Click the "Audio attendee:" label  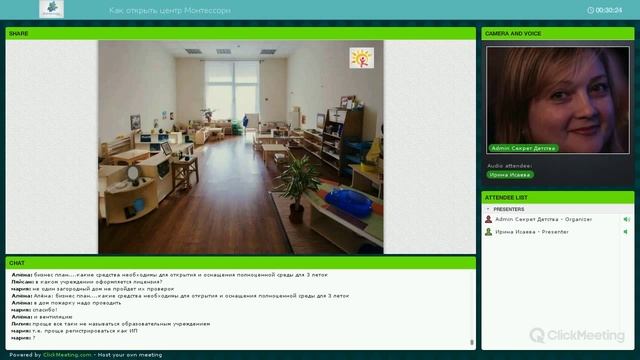point(509,166)
